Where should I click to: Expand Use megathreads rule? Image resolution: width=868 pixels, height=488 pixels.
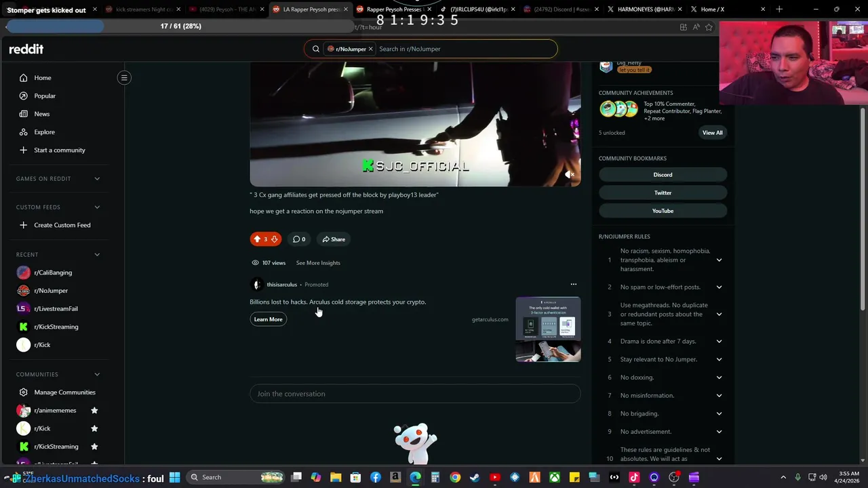pos(719,314)
